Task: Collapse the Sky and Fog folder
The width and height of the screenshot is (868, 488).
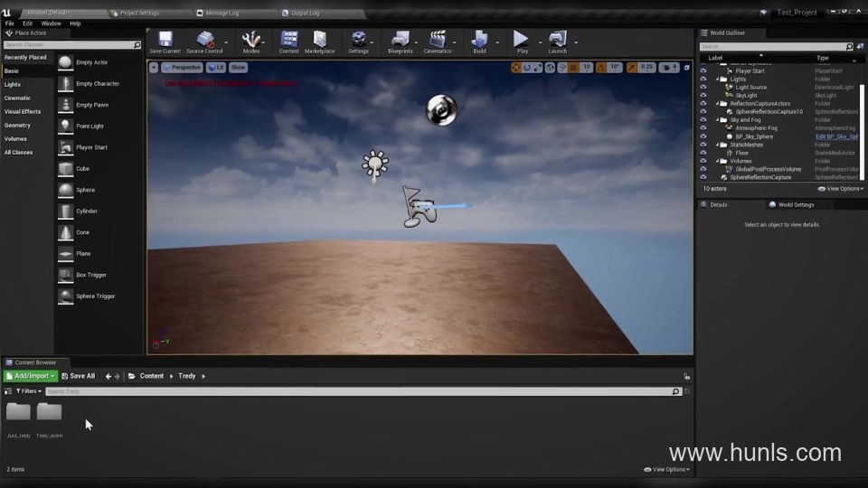Action: pos(717,119)
